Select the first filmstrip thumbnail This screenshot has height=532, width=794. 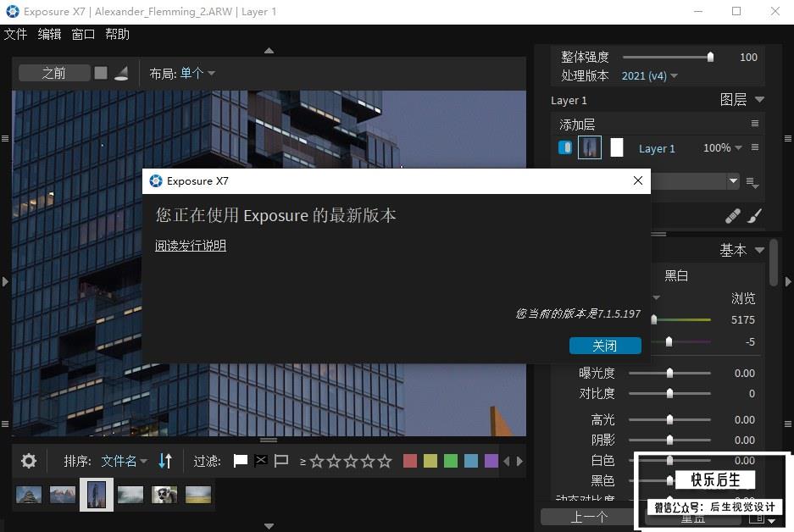click(x=29, y=495)
